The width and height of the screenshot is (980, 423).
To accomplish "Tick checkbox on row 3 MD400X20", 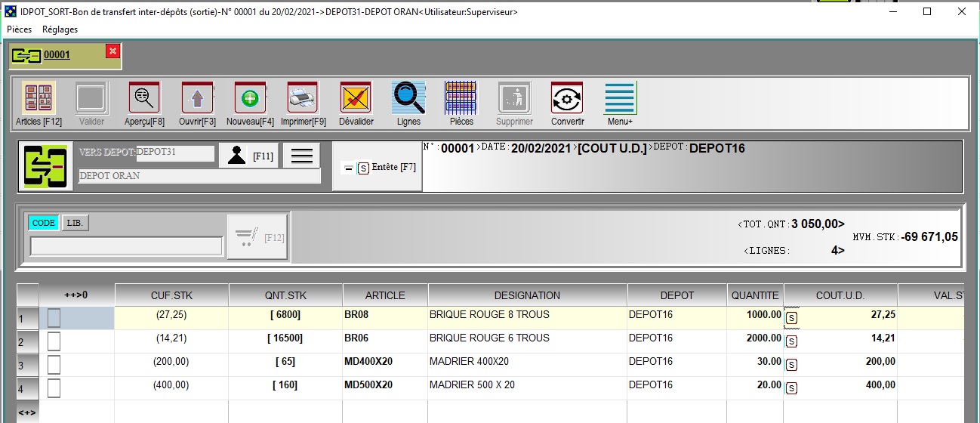I will point(54,366).
